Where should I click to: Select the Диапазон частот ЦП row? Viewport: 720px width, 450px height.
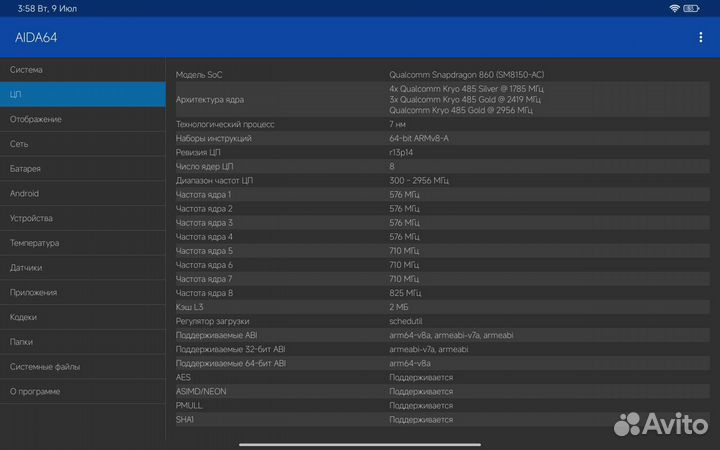tap(440, 180)
